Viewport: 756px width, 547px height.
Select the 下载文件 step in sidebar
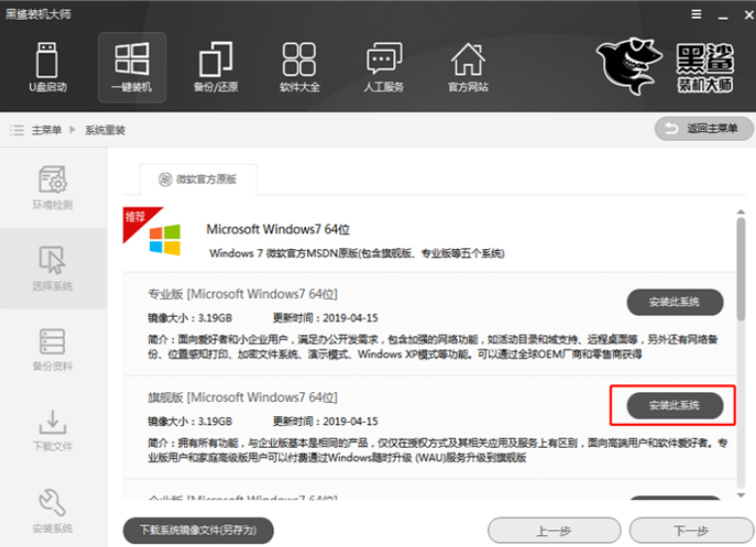coord(53,430)
